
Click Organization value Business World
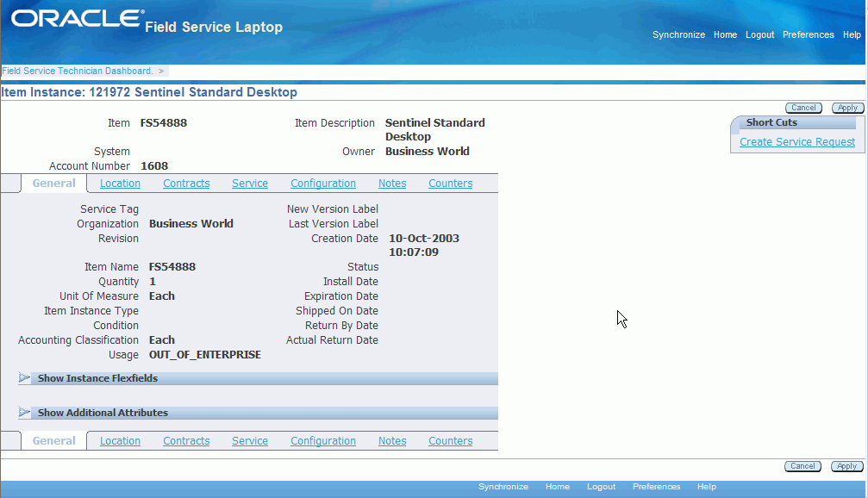pyautogui.click(x=191, y=223)
